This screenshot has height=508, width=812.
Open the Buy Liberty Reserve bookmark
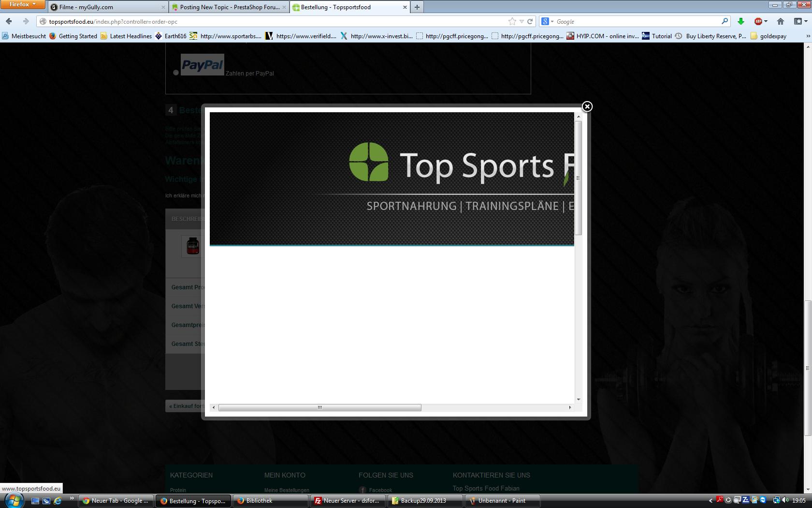tap(710, 36)
